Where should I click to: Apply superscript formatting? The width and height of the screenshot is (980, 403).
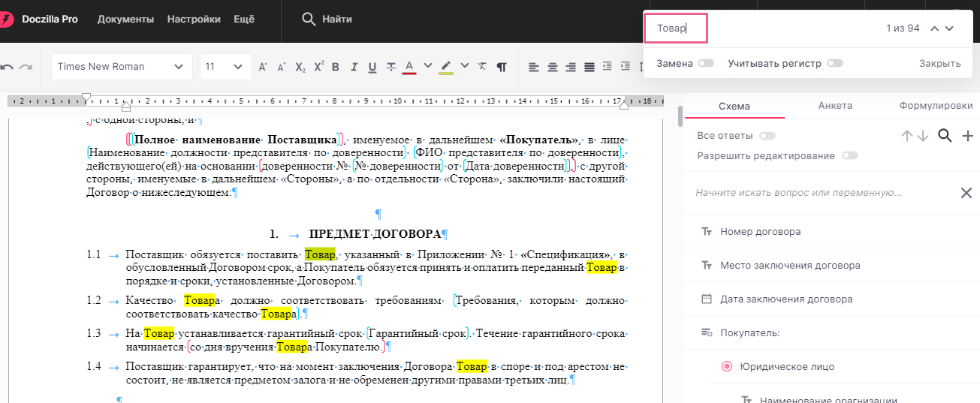coord(318,66)
